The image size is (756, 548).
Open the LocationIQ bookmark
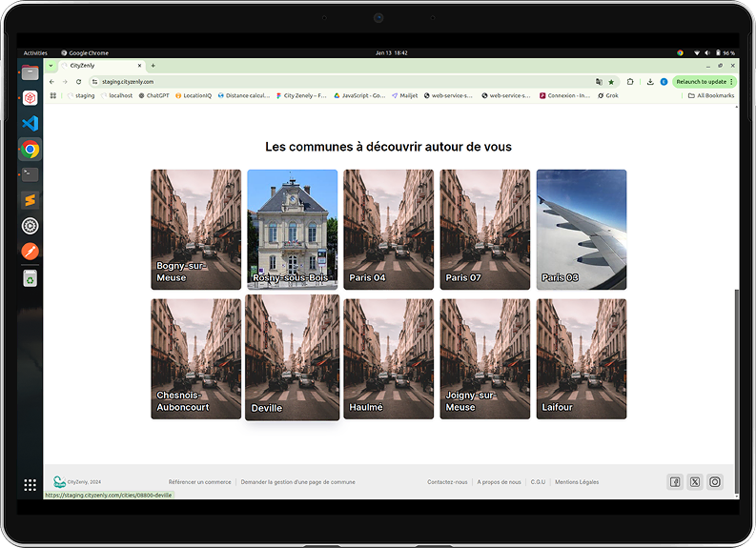(194, 95)
